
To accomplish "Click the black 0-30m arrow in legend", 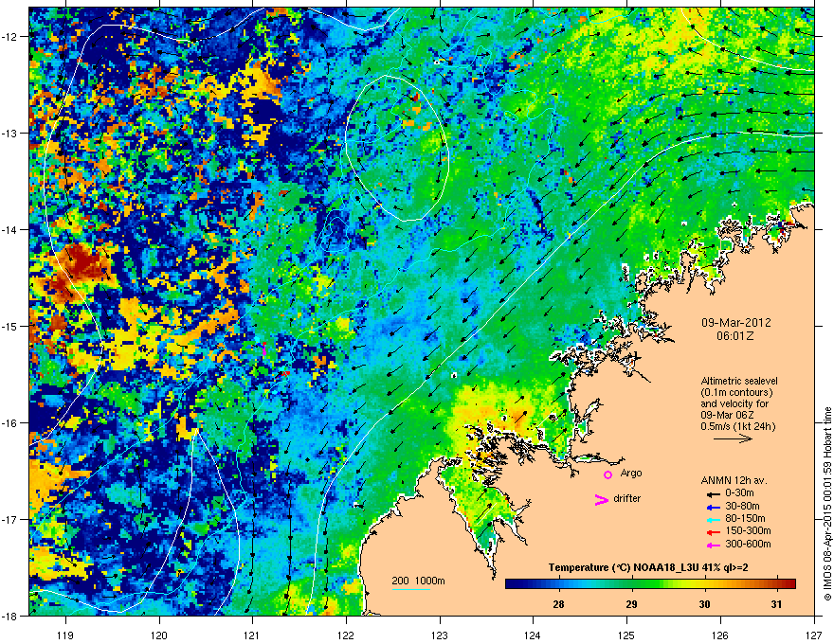I will coord(712,493).
